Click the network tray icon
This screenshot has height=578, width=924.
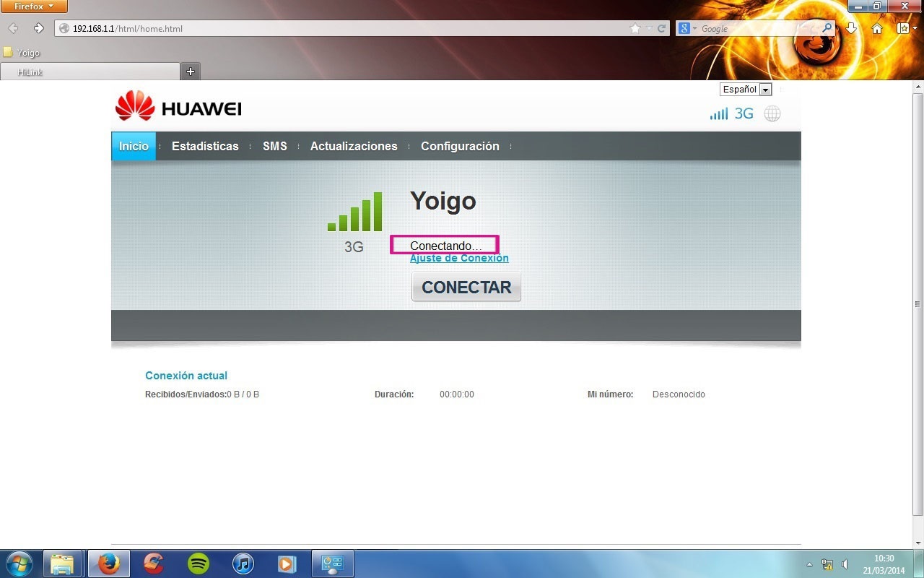click(827, 564)
